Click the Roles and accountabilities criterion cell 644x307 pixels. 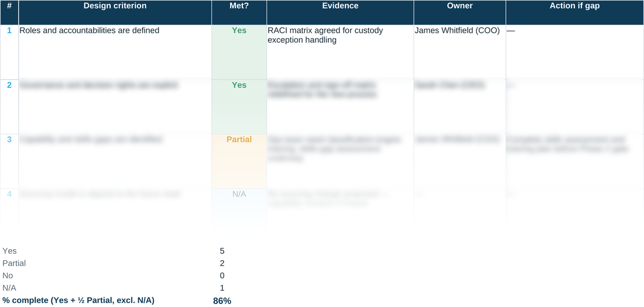[x=115, y=52]
